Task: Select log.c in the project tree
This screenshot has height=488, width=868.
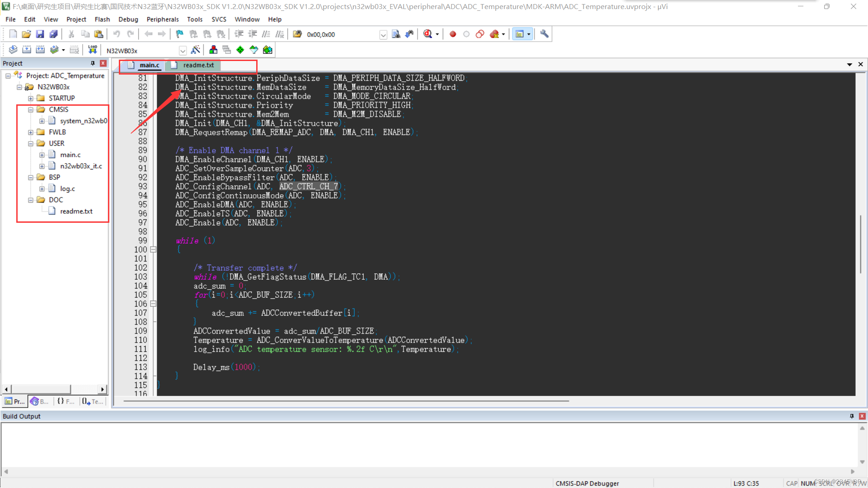Action: click(67, 188)
